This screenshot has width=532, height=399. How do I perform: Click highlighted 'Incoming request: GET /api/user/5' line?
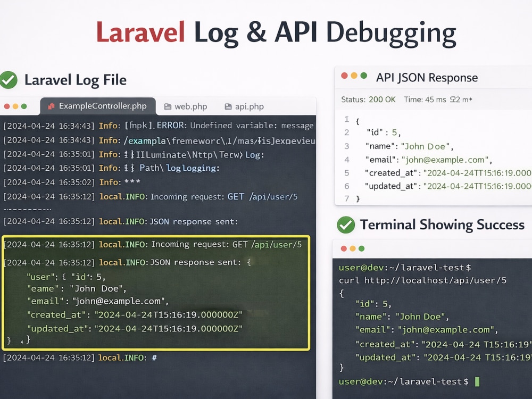(x=153, y=245)
